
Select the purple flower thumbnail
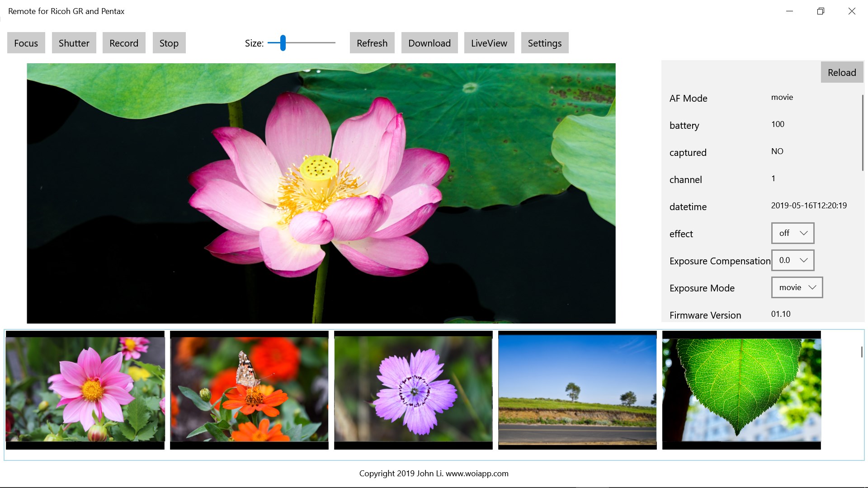(x=413, y=390)
